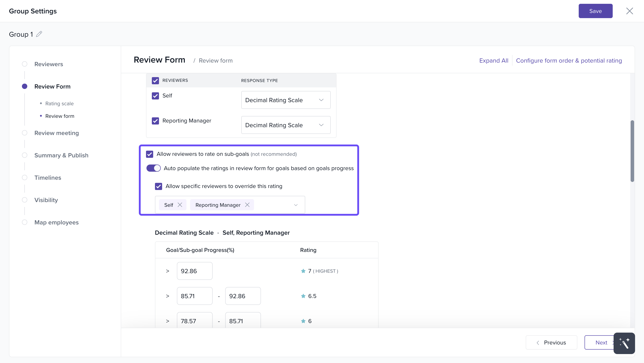Toggle auto populate ratings switch off
Viewport: 644px width, 363px height.
click(x=153, y=168)
